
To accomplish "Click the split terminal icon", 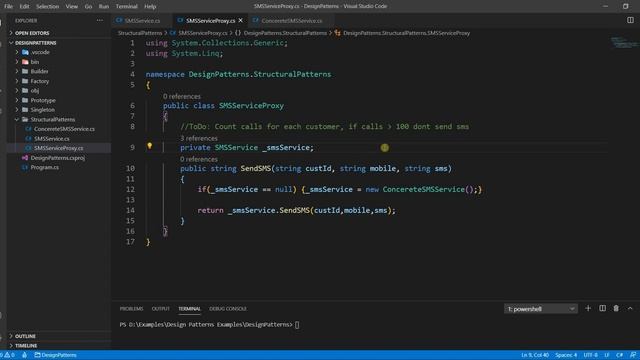I will (x=602, y=309).
